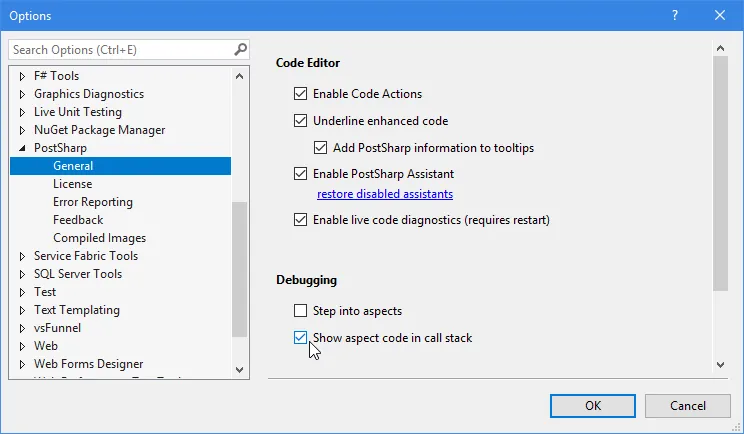Select the Graphics Diagnostics label
Viewport: 744px width, 434px height.
pyautogui.click(x=89, y=94)
